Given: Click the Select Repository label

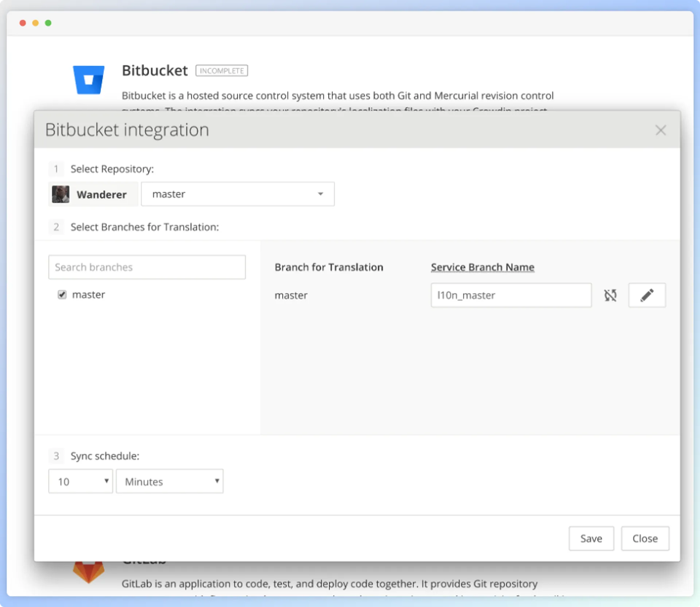Looking at the screenshot, I should pyautogui.click(x=112, y=169).
